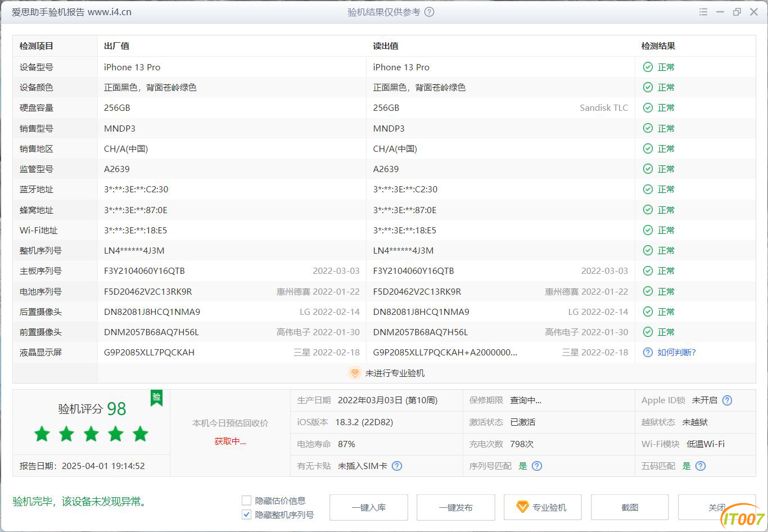Click the green check icon in 前置摄像头 row

[648, 332]
